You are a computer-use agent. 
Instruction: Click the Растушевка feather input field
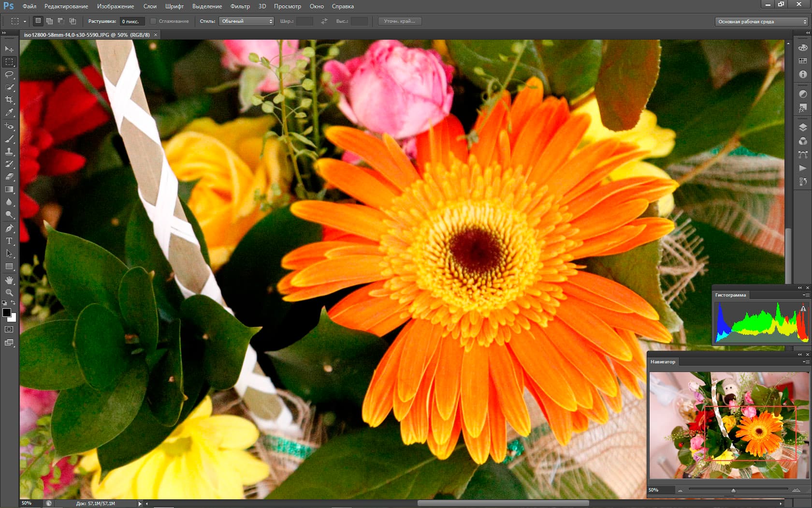[131, 21]
